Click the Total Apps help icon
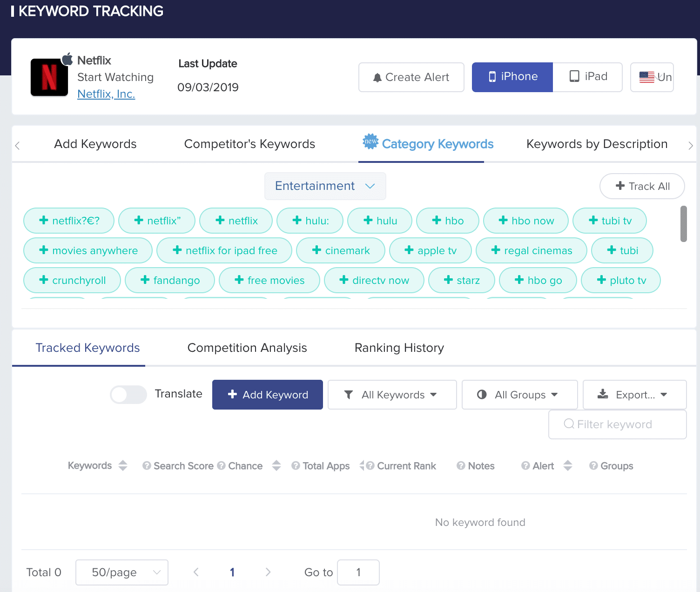Screen dimensions: 700x592 pyautogui.click(x=296, y=466)
